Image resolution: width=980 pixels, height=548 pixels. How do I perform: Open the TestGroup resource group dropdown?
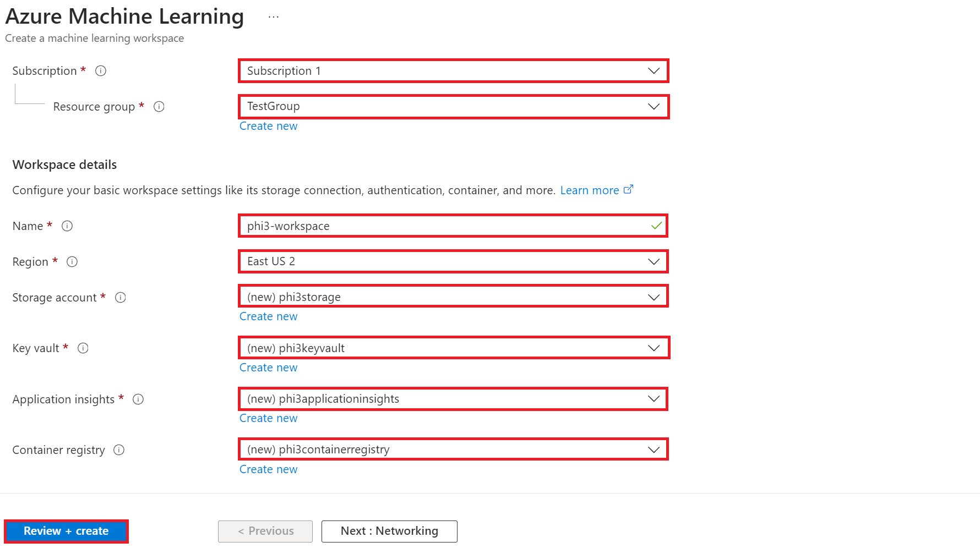(x=454, y=107)
